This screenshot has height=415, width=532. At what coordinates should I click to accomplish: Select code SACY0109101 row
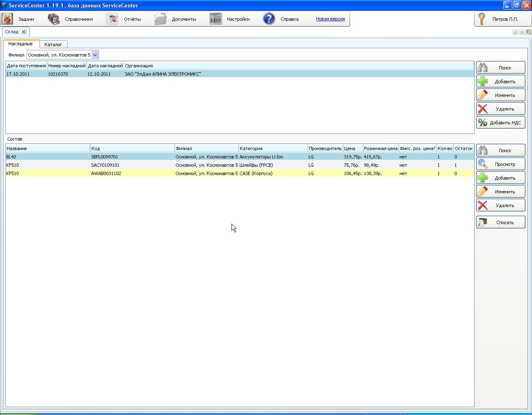(240, 165)
